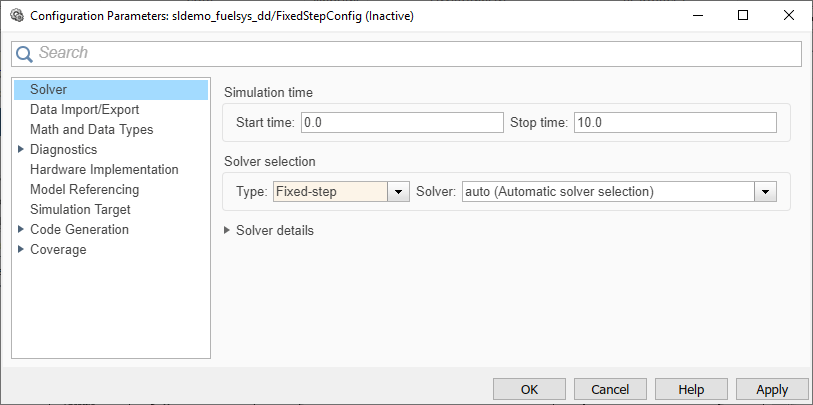
Task: Expand the Diagnostics tree node
Action: 20,149
